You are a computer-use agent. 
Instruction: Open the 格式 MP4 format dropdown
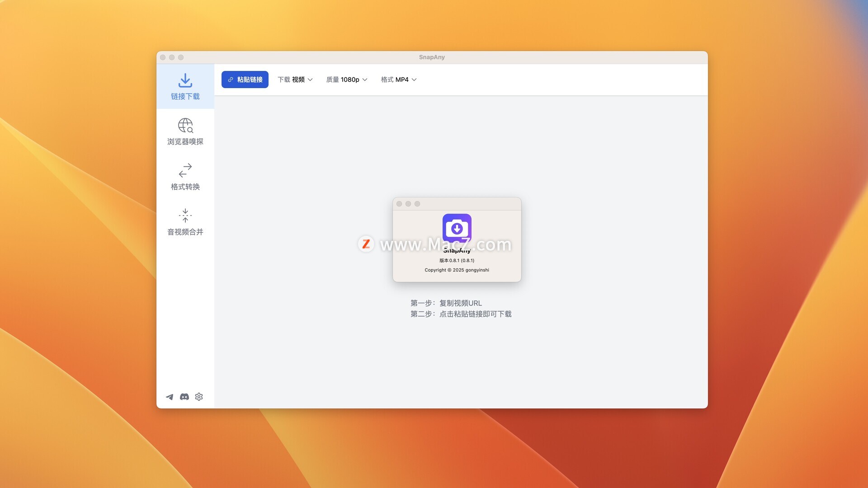click(399, 80)
